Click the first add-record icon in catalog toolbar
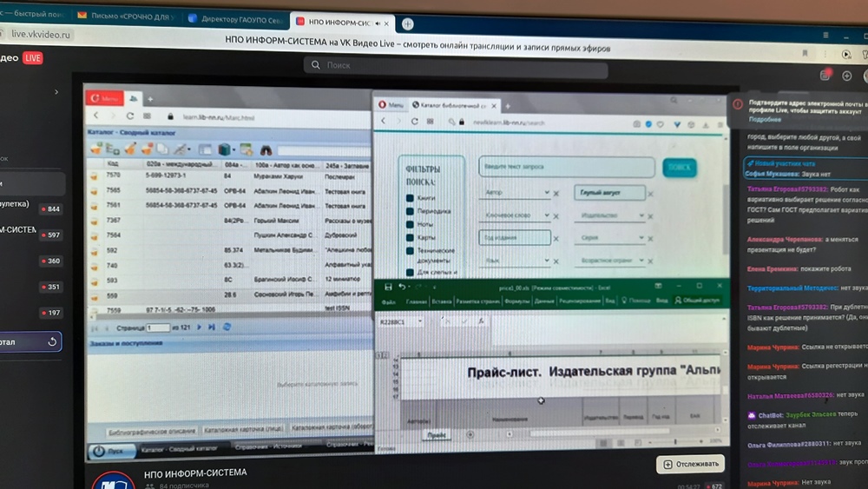This screenshot has width=868, height=489. (96, 149)
